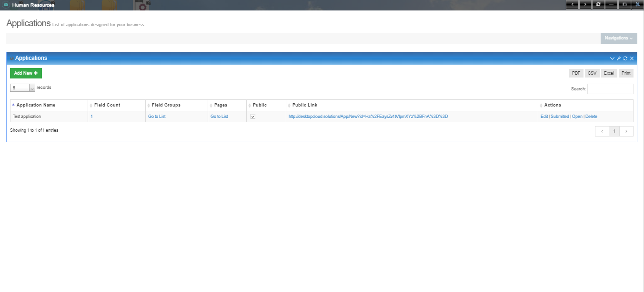The image size is (644, 292).
Task: Go to next page in pagination
Action: coord(626,131)
